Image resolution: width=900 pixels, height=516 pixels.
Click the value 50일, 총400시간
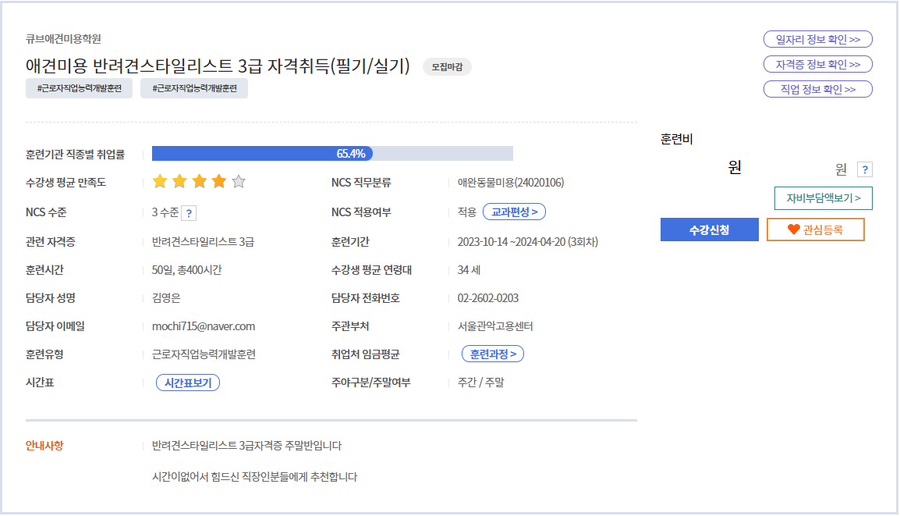(187, 270)
